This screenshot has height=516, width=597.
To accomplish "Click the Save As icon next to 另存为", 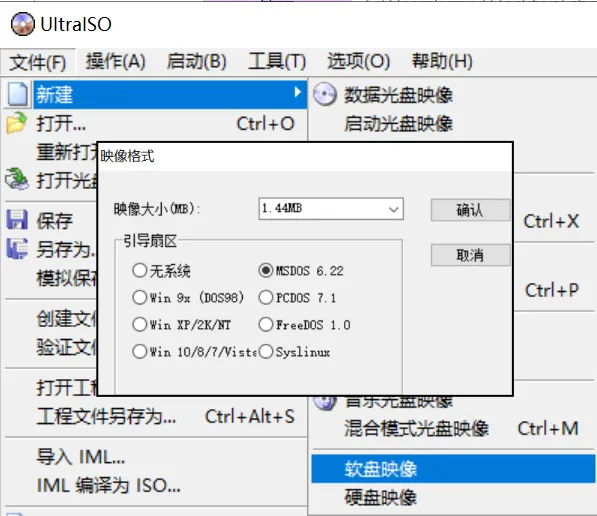I will [x=17, y=248].
